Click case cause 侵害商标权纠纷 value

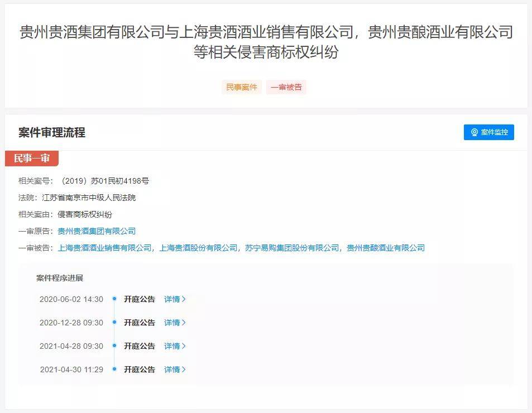(x=85, y=214)
